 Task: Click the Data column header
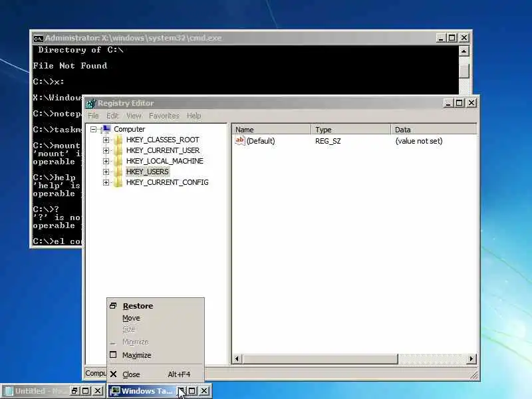pyautogui.click(x=434, y=130)
